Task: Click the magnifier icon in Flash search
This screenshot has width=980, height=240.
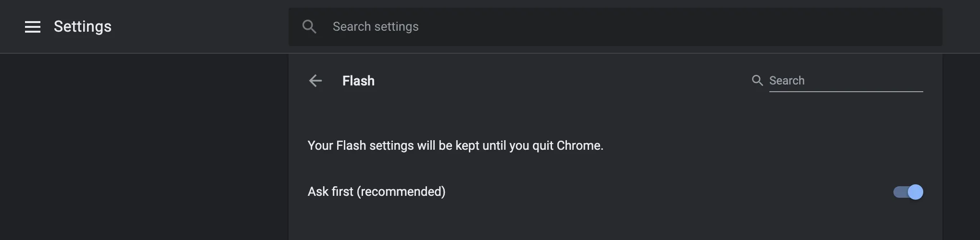Action: coord(757,81)
